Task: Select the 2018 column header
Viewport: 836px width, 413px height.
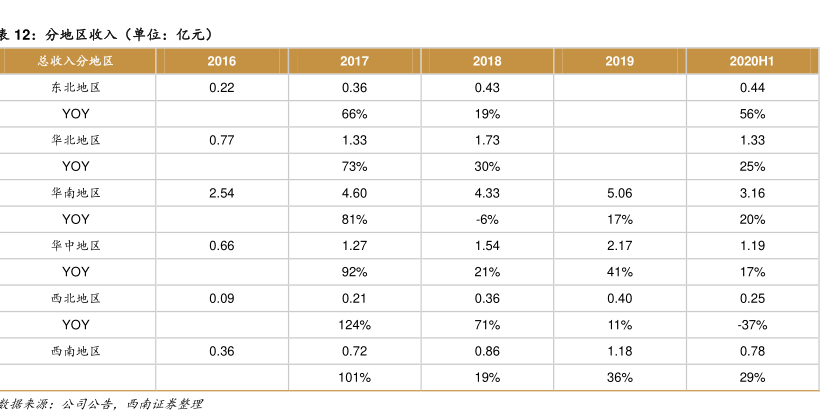Action: (x=487, y=61)
